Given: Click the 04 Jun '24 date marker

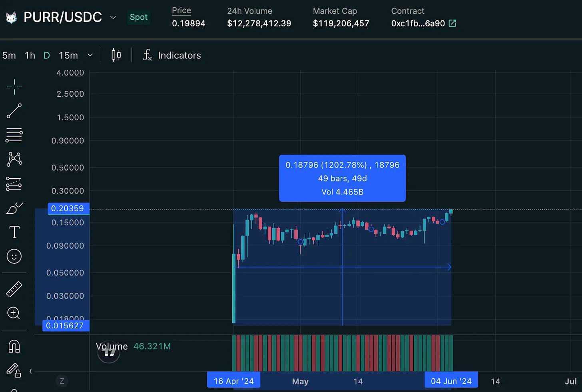Looking at the screenshot, I should point(451,381).
